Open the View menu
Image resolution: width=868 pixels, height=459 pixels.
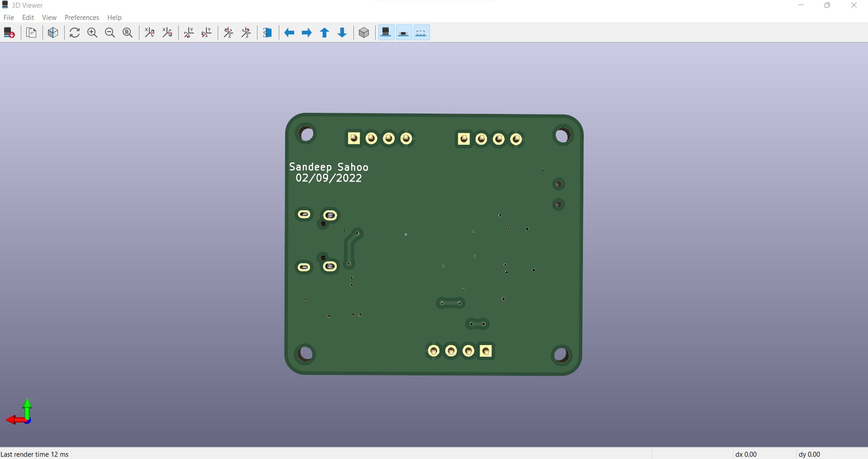[49, 18]
